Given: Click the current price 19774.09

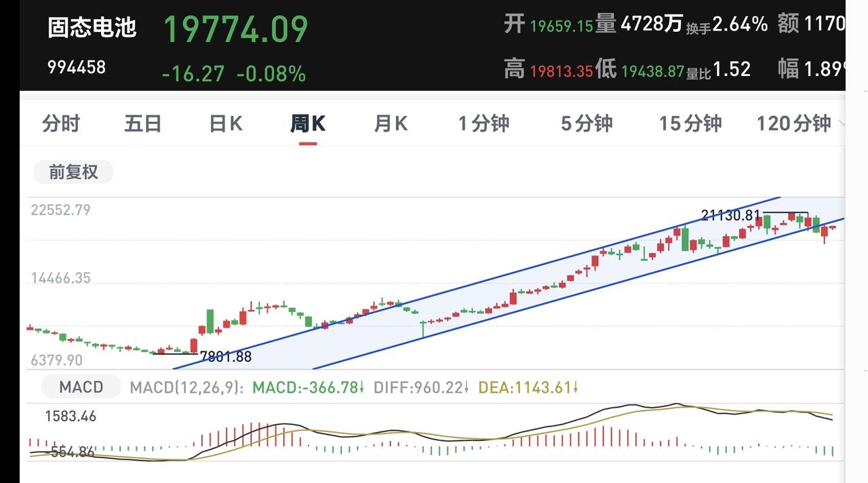Looking at the screenshot, I should pos(235,29).
